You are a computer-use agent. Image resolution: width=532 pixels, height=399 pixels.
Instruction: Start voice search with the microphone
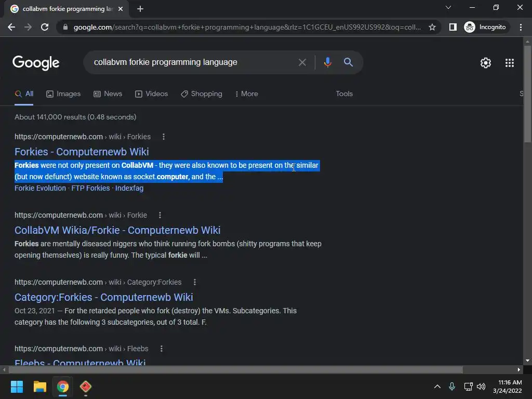click(x=327, y=62)
